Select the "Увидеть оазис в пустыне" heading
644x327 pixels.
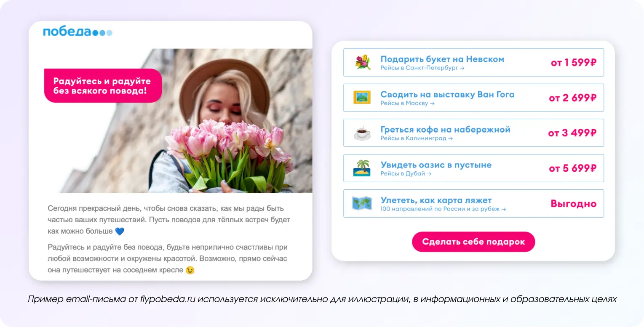pos(436,165)
